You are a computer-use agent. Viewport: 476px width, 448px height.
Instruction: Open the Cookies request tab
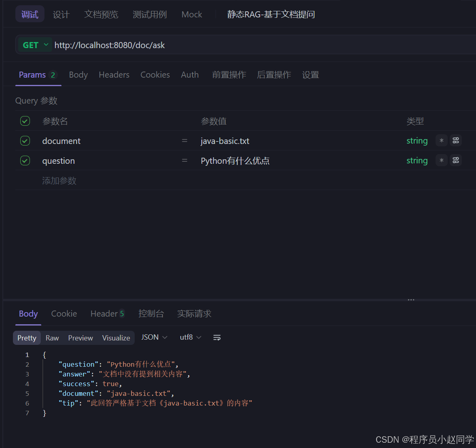[x=155, y=75]
